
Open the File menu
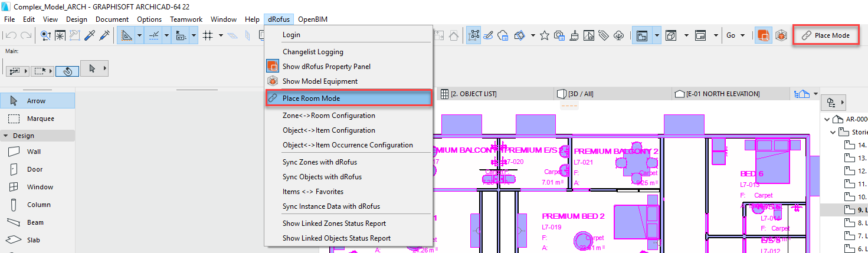click(x=9, y=19)
